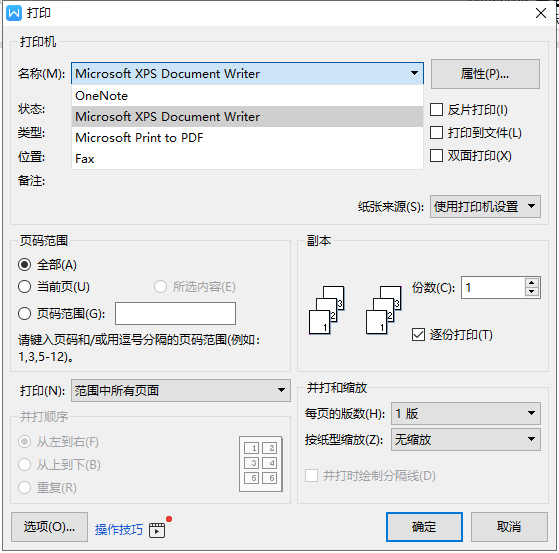
Task: Choose Fax from the printer list
Action: click(x=247, y=159)
